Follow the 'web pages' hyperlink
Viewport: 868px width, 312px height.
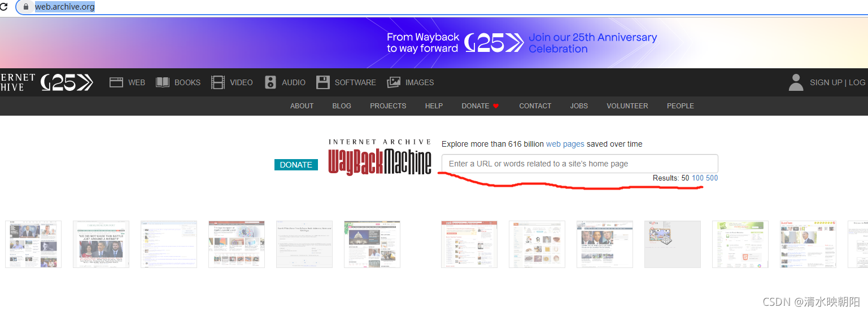tap(565, 144)
